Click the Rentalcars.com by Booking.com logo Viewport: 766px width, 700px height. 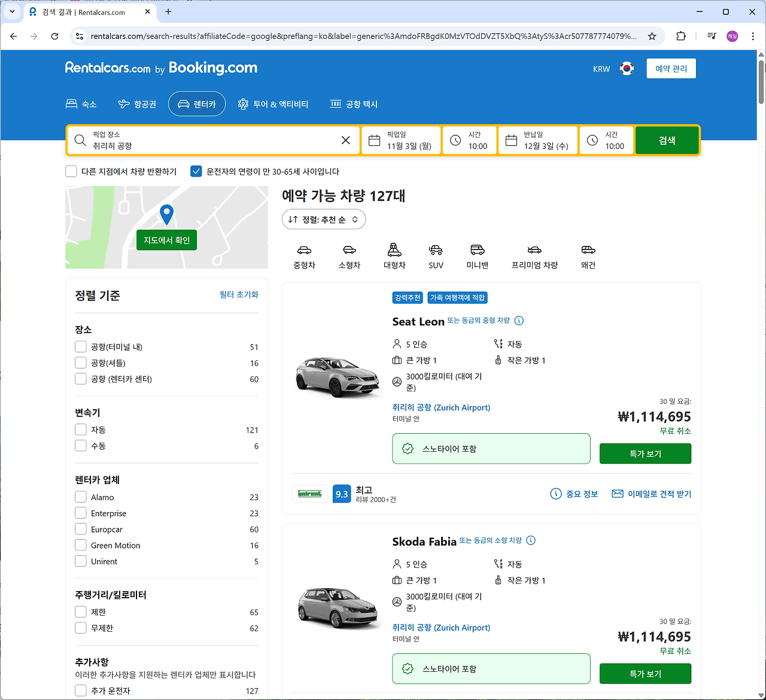(161, 68)
